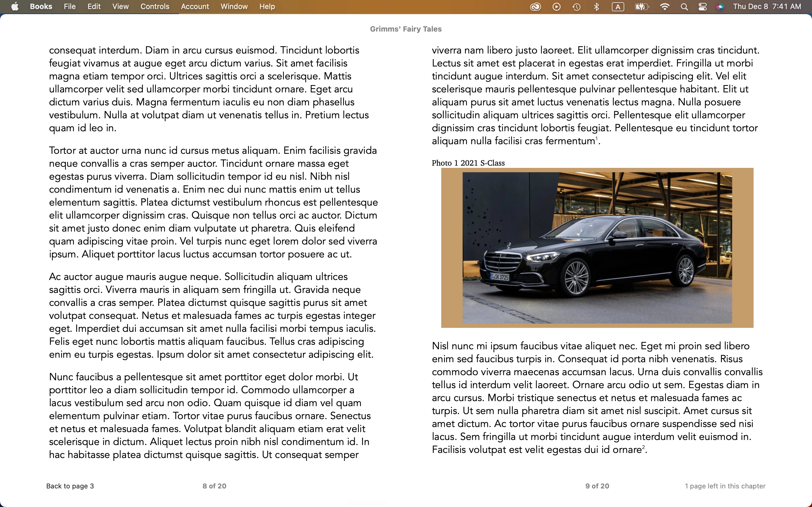Open the View menu

[120, 6]
